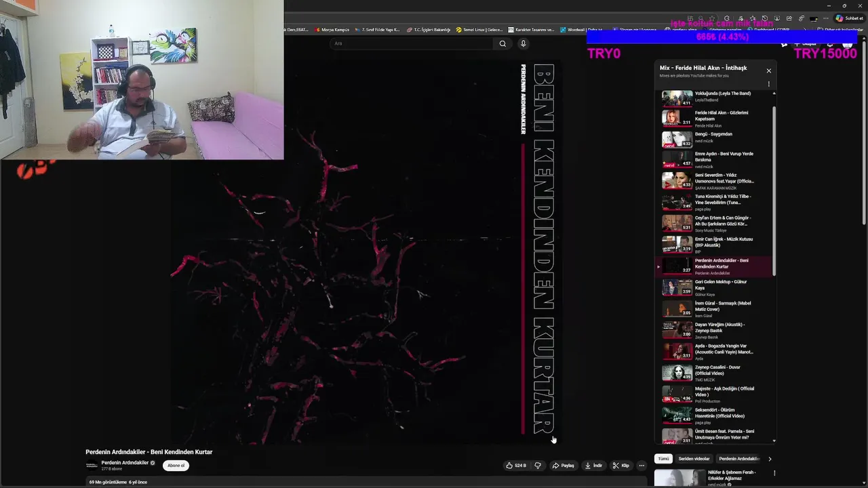
Task: Open the Mix playlist options menu
Action: (768, 84)
